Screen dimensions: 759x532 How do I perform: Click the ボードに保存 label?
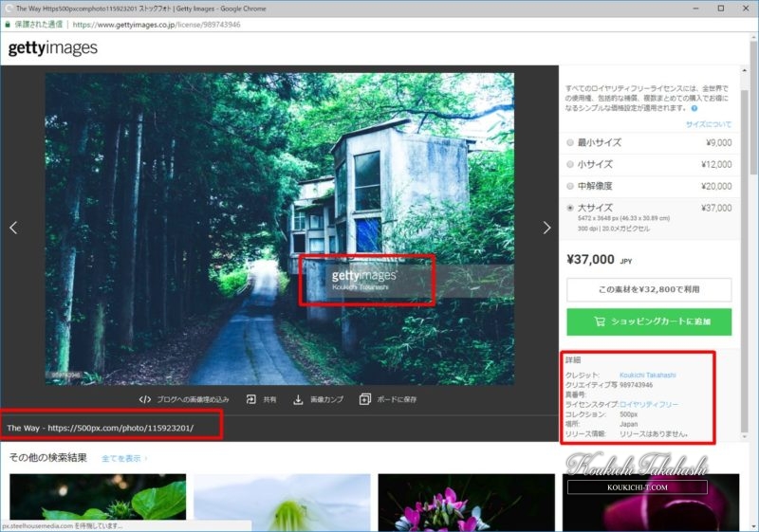397,399
